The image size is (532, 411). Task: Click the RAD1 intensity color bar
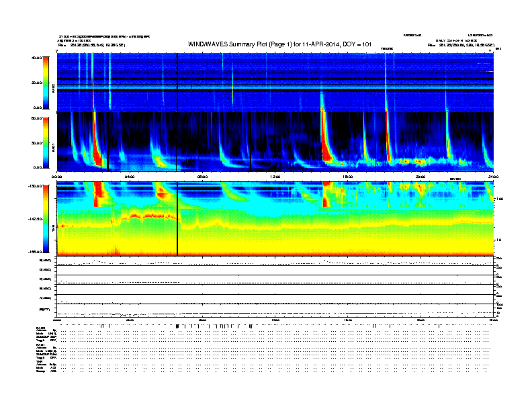point(46,143)
